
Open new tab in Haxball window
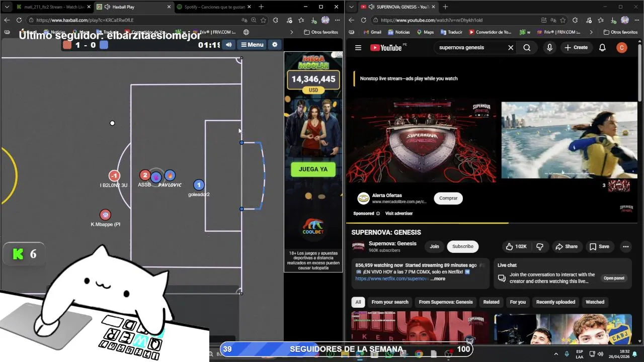pyautogui.click(x=261, y=7)
